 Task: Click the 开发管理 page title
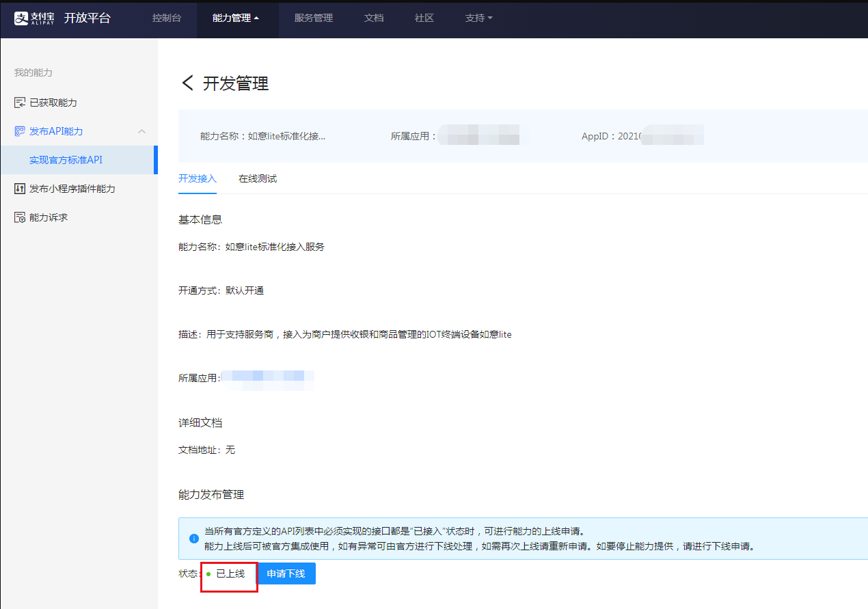(x=236, y=83)
